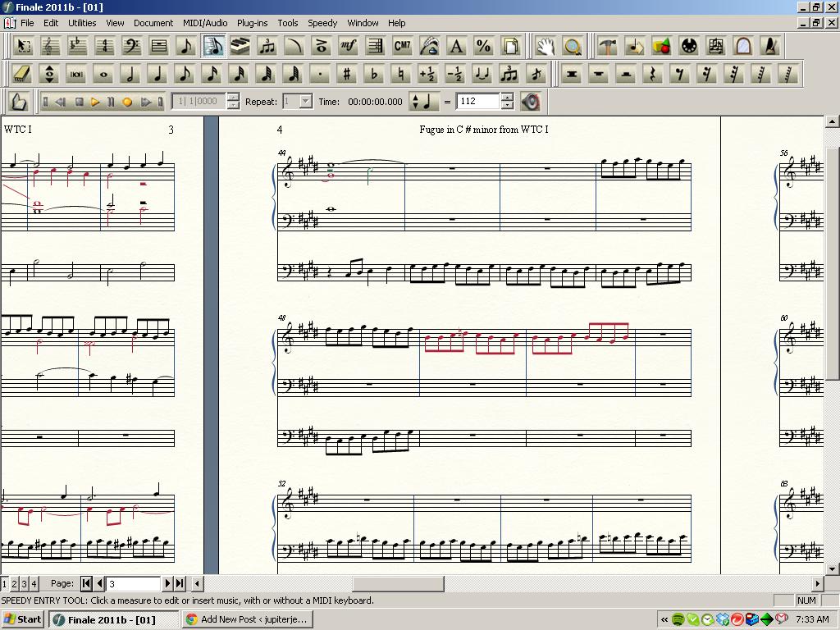Select the Zoom magnifier tool
The width and height of the screenshot is (840, 630).
coord(573,46)
